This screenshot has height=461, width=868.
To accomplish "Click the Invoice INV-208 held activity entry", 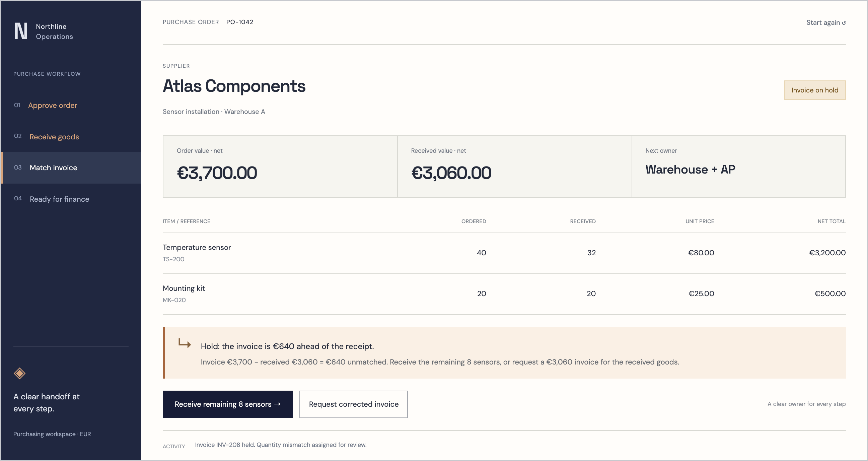I will coord(280,445).
